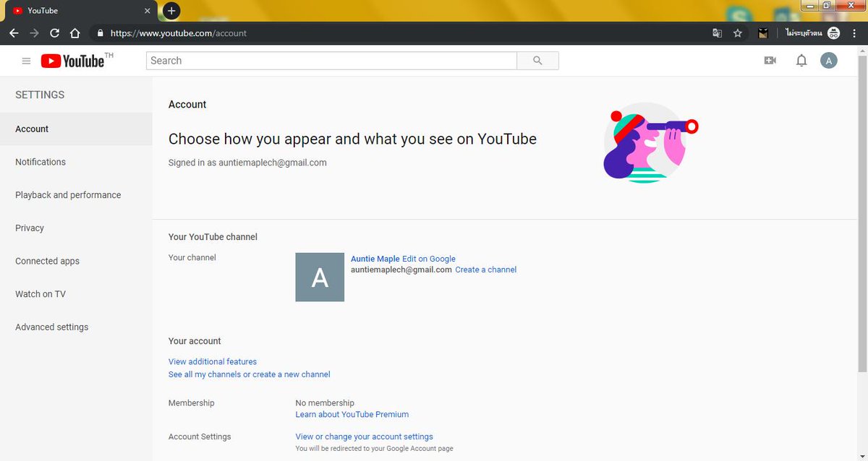Open the incognito profile indicator
This screenshot has height=461, width=868.
pyautogui.click(x=812, y=33)
